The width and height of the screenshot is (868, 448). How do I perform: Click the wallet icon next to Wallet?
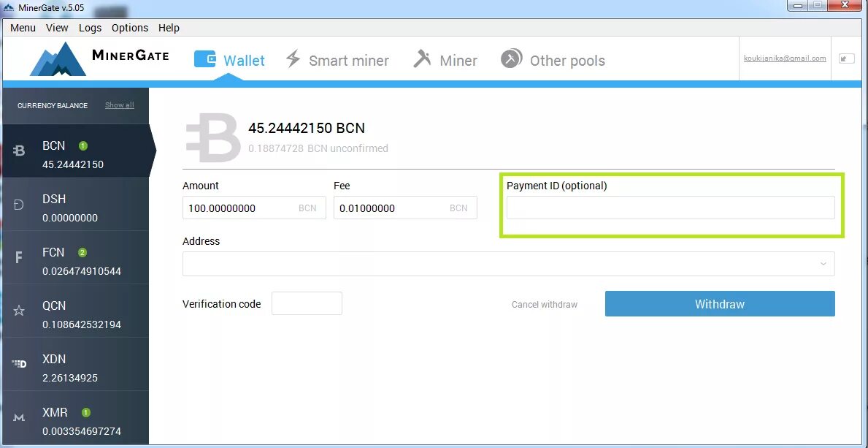pos(205,58)
